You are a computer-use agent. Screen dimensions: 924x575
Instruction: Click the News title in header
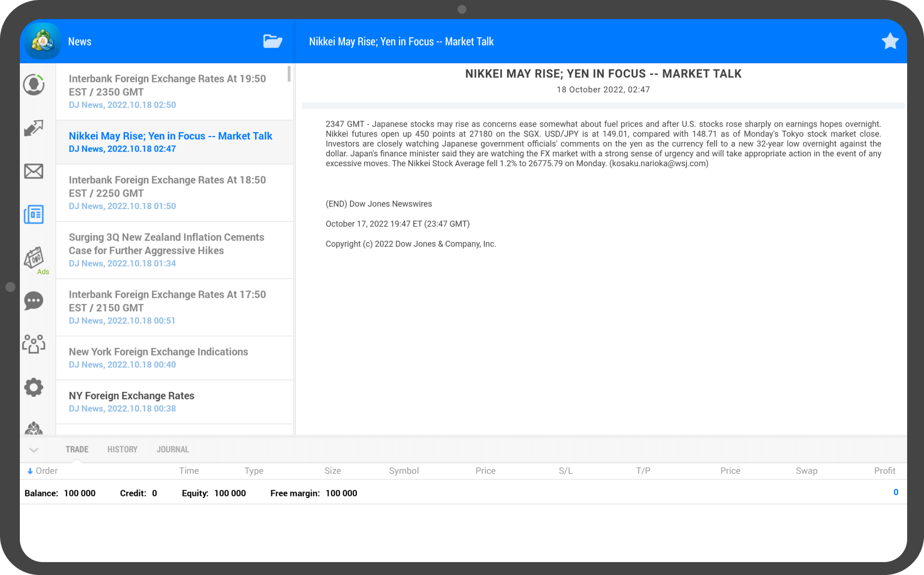tap(79, 42)
